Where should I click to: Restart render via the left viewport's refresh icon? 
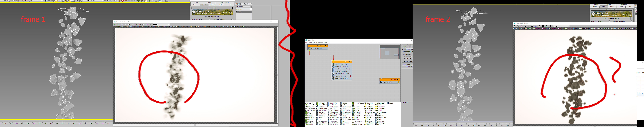click(x=122, y=24)
